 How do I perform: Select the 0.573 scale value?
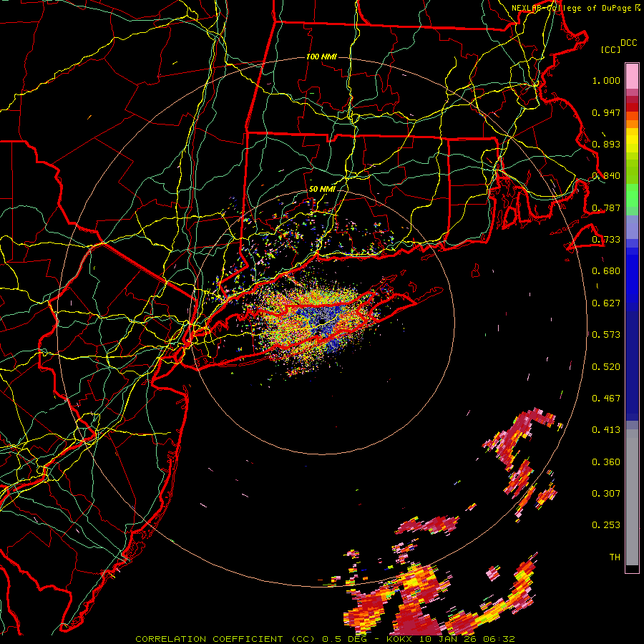[606, 335]
